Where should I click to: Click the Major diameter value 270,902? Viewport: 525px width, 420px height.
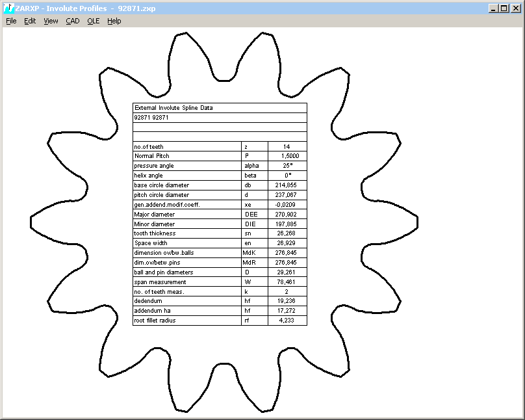[x=287, y=214]
